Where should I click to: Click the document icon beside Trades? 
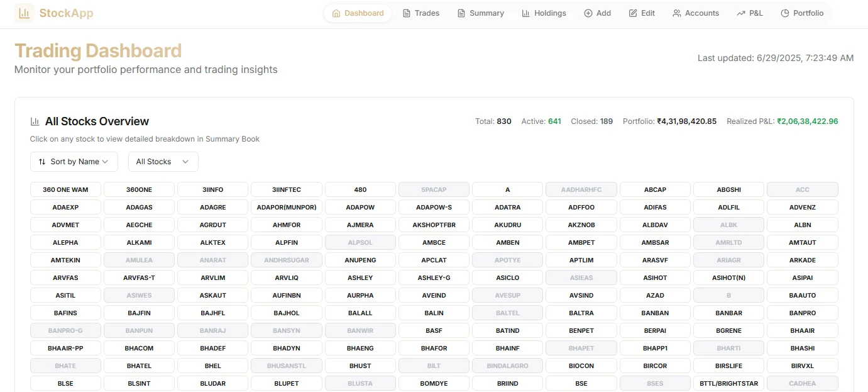click(407, 13)
